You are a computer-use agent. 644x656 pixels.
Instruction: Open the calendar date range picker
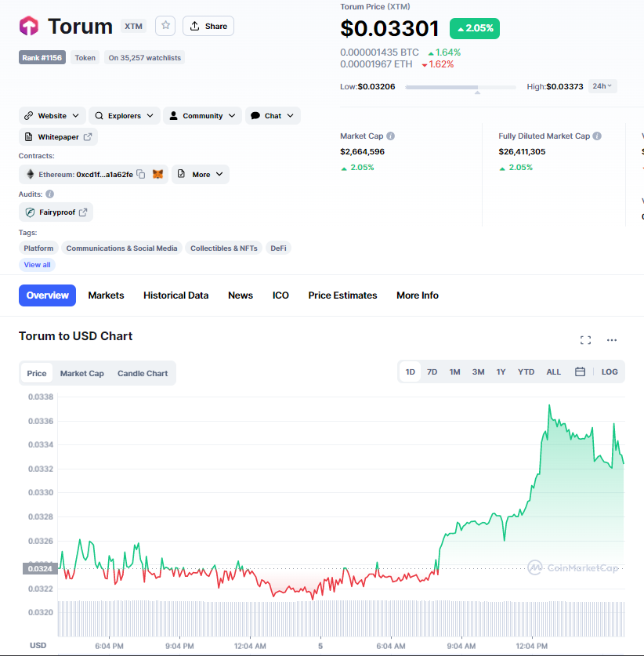[580, 371]
